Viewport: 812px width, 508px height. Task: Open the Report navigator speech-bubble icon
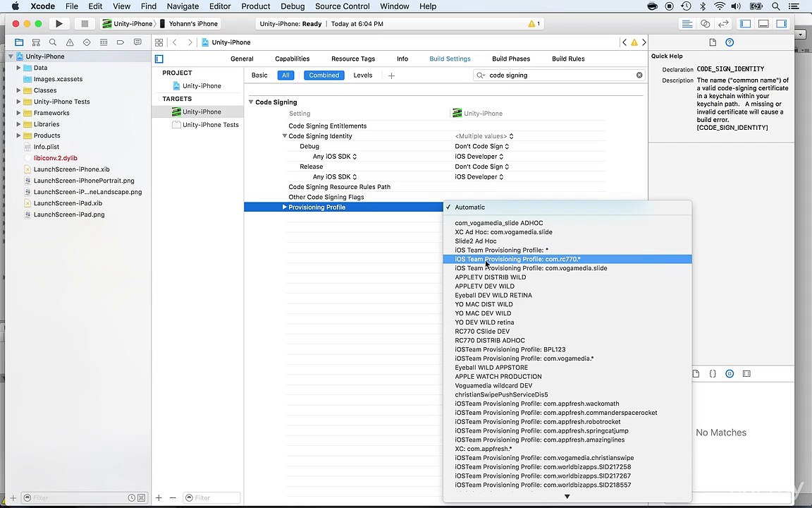[x=137, y=42]
